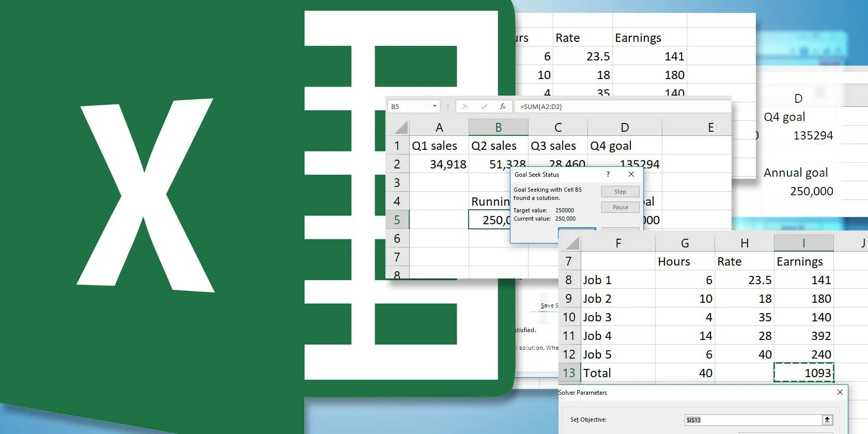868x434 pixels.
Task: Select column C header
Action: click(x=558, y=127)
